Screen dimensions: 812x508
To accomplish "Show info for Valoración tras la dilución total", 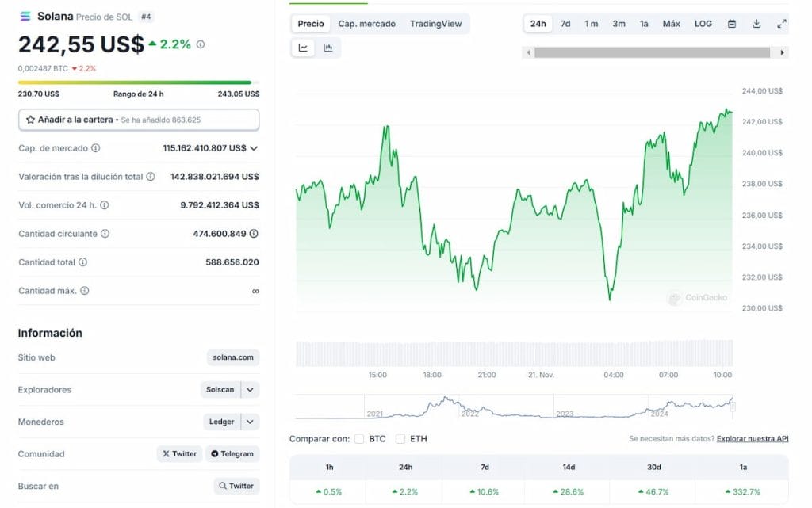I will tap(151, 177).
